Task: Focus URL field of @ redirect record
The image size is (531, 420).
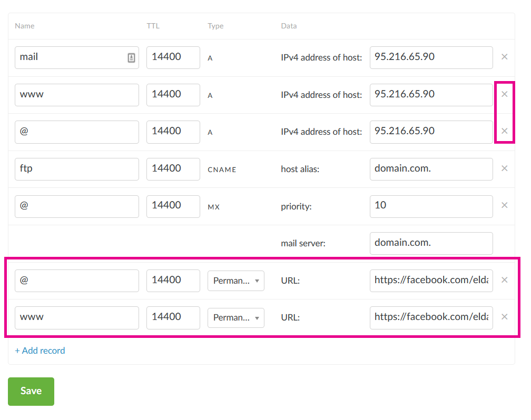Action: [x=431, y=281]
